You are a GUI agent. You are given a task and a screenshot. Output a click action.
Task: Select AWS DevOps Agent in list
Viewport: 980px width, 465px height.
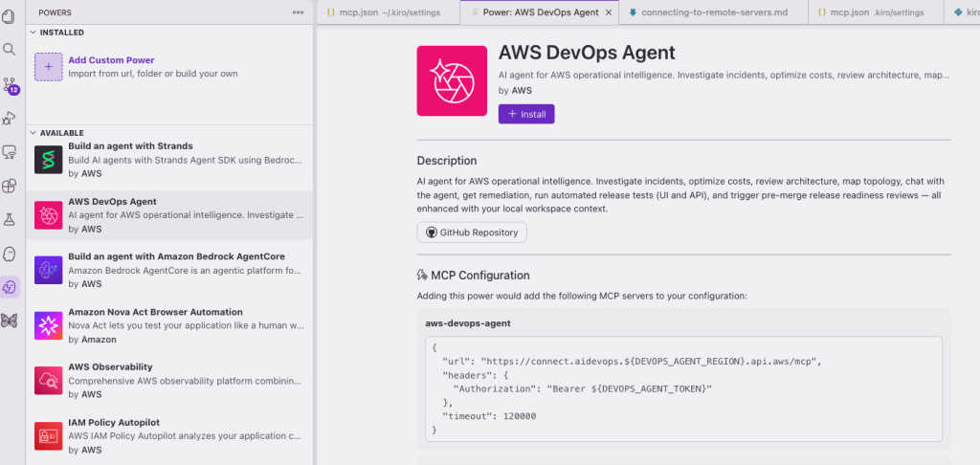tap(113, 201)
